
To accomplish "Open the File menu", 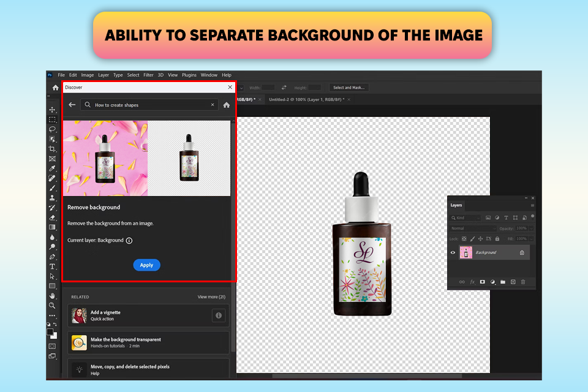I will coord(61,75).
